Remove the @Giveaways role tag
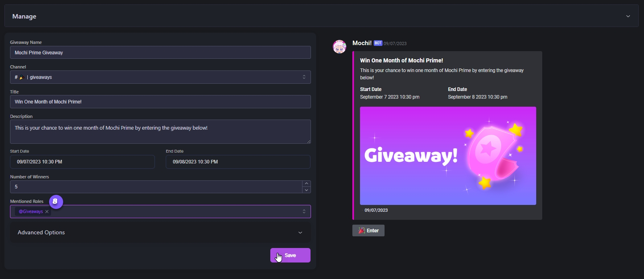644x279 pixels. [x=47, y=211]
